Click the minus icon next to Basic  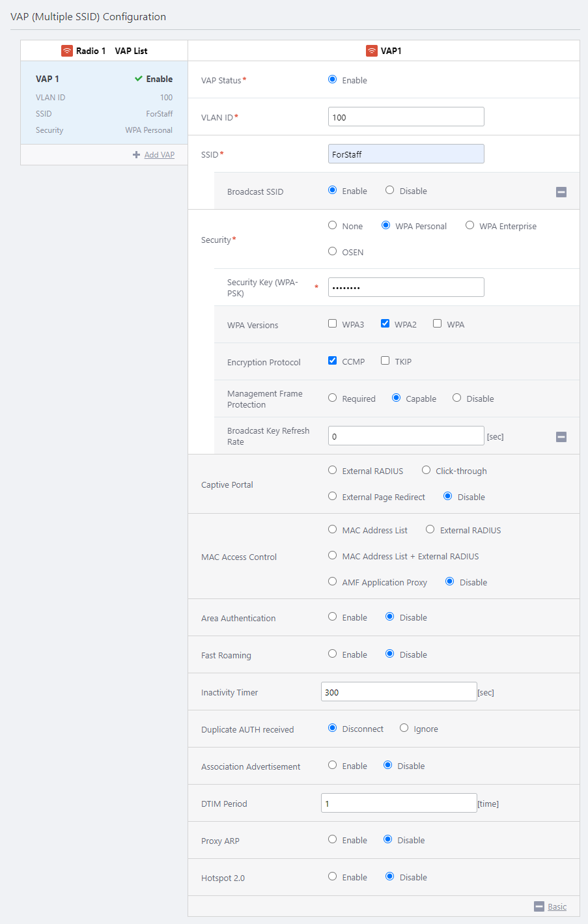click(x=539, y=906)
